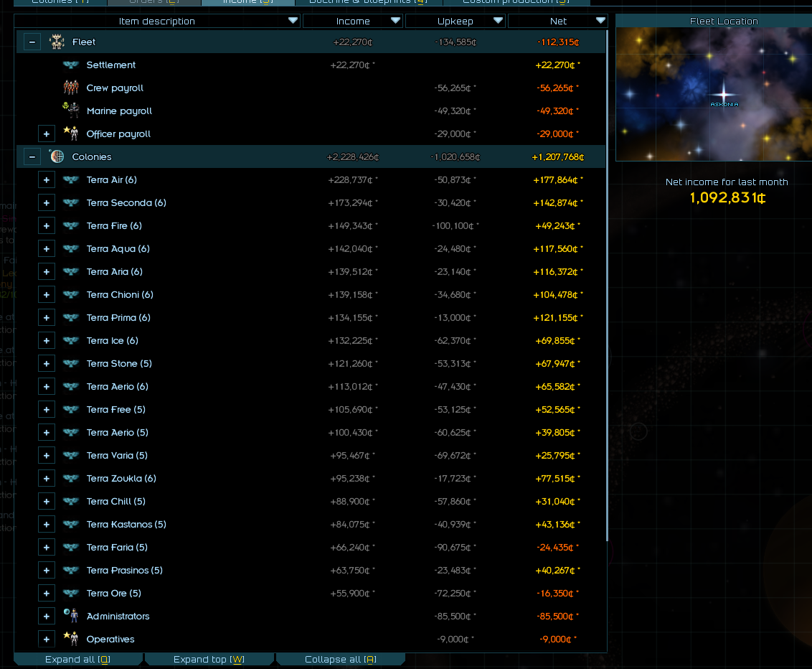Expand the Administrators row
812x669 pixels.
tap(47, 616)
